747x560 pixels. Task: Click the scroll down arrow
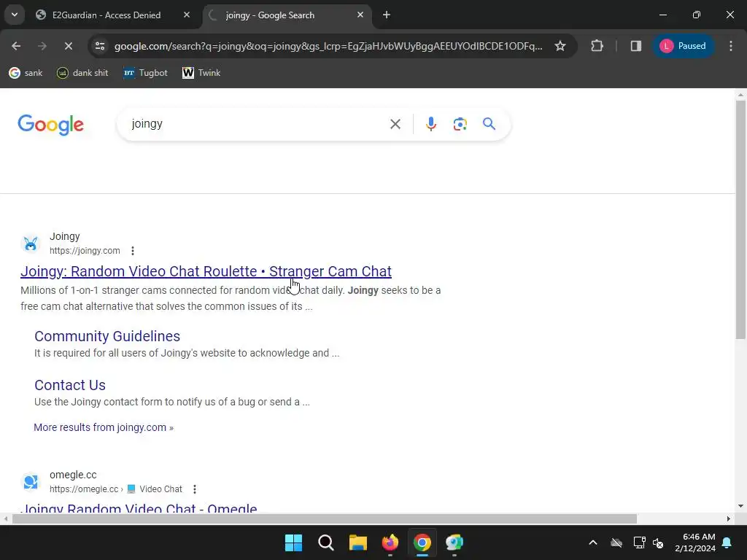click(x=740, y=506)
